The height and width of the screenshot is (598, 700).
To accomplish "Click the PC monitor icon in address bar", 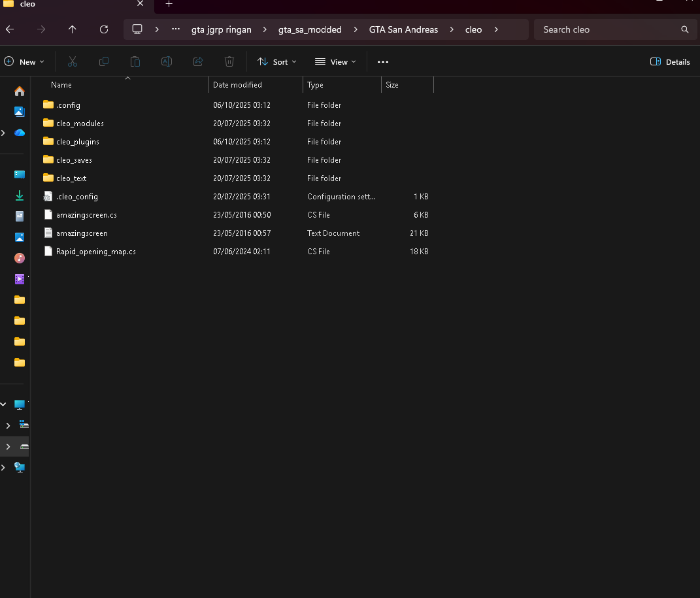I will click(137, 29).
